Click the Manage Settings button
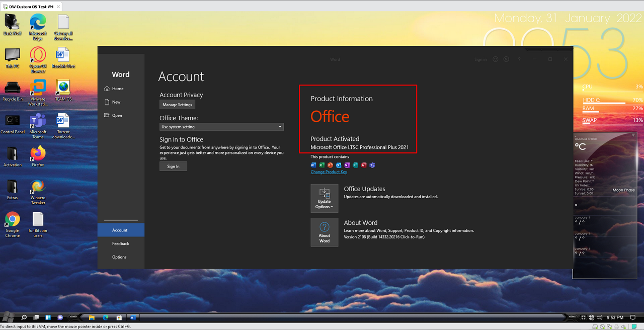The height and width of the screenshot is (330, 644). click(178, 105)
